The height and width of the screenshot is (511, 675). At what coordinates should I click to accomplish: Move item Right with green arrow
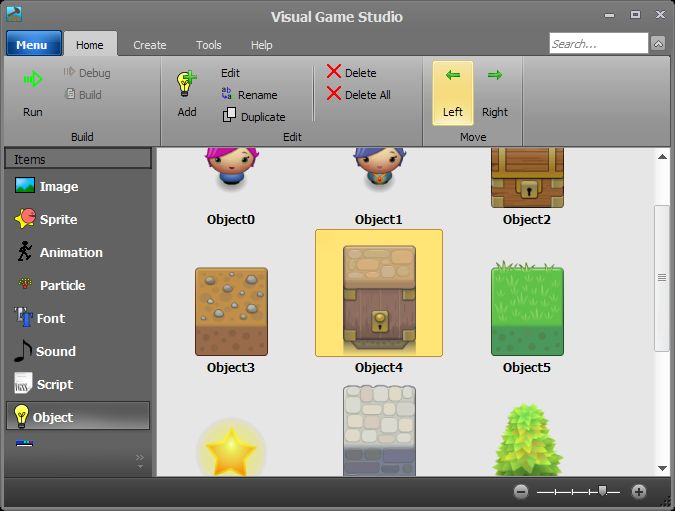[x=494, y=76]
